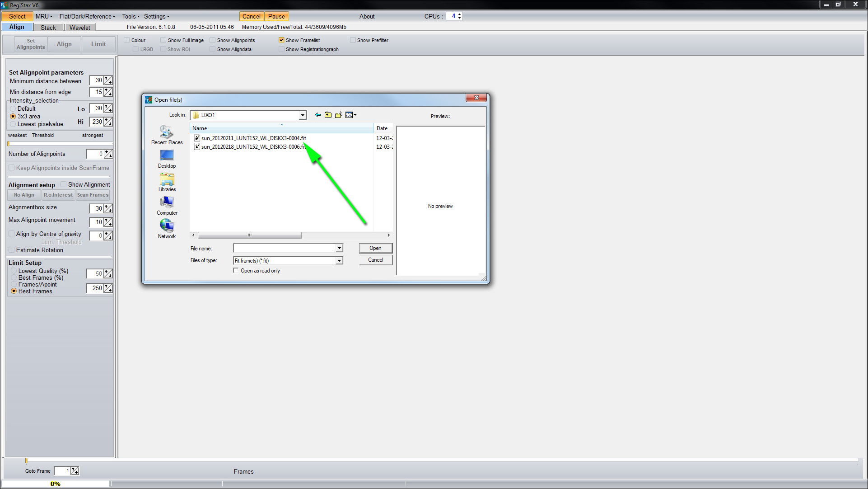Open the File name dropdown arrow
Image resolution: width=868 pixels, height=489 pixels.
[x=339, y=248]
